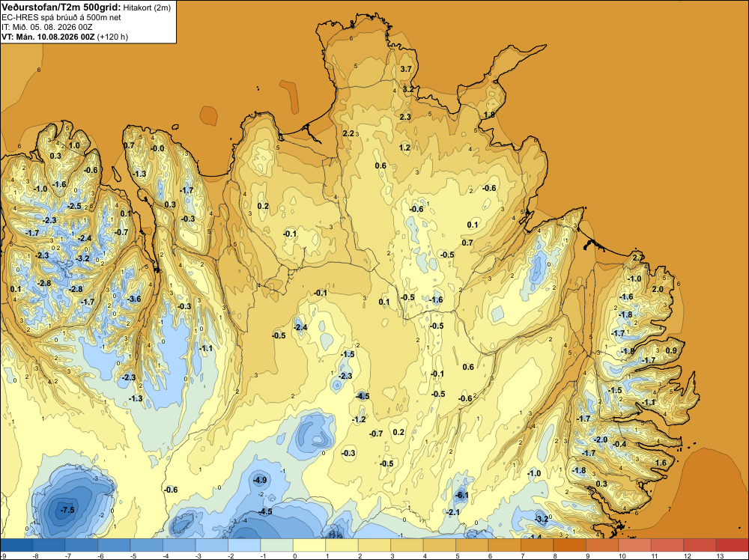Click the Veðurstofan/T2m 500grid title text
The image size is (749, 560).
(61, 7)
